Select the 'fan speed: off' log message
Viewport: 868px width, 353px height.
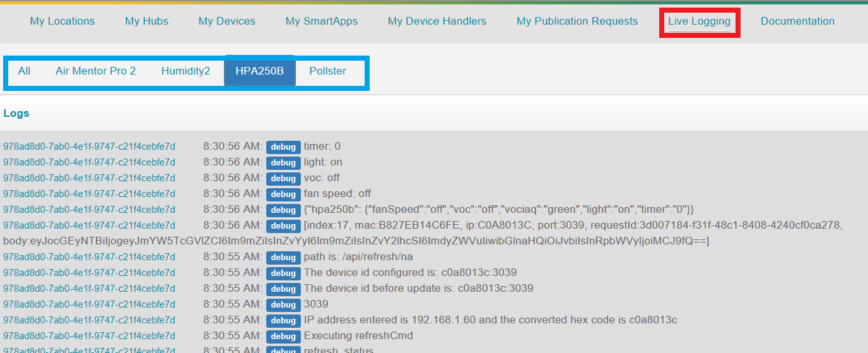click(x=337, y=194)
